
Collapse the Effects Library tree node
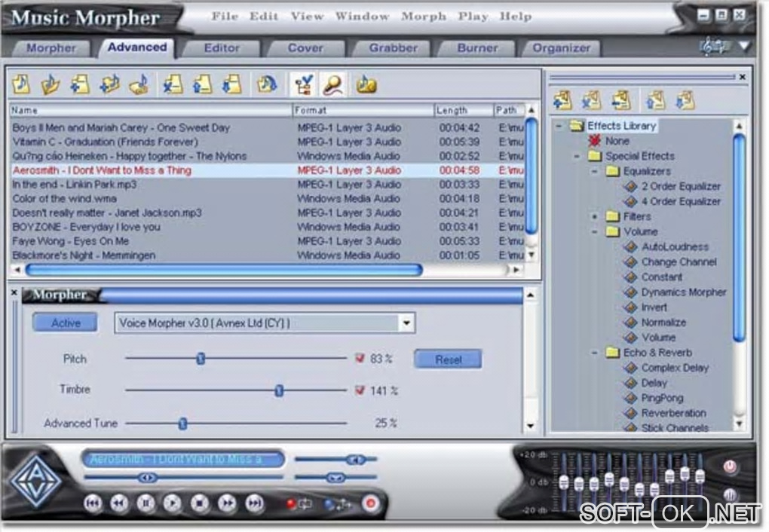pos(559,126)
